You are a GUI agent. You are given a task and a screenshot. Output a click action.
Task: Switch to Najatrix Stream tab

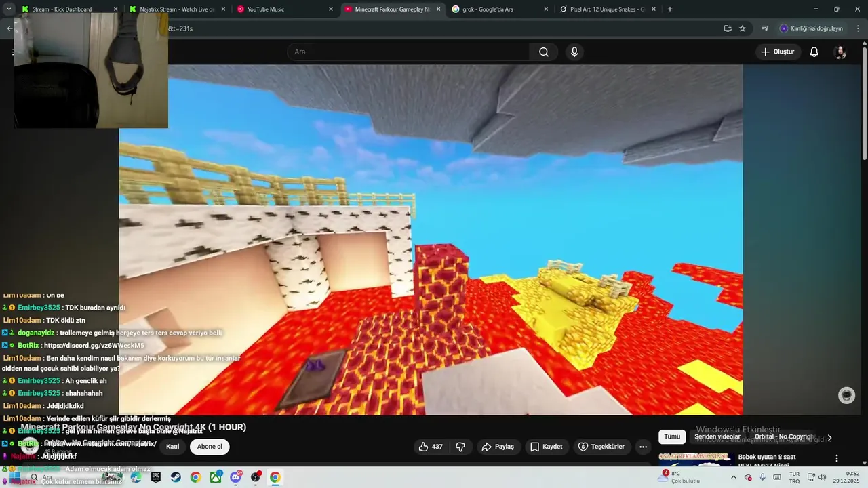coord(177,9)
